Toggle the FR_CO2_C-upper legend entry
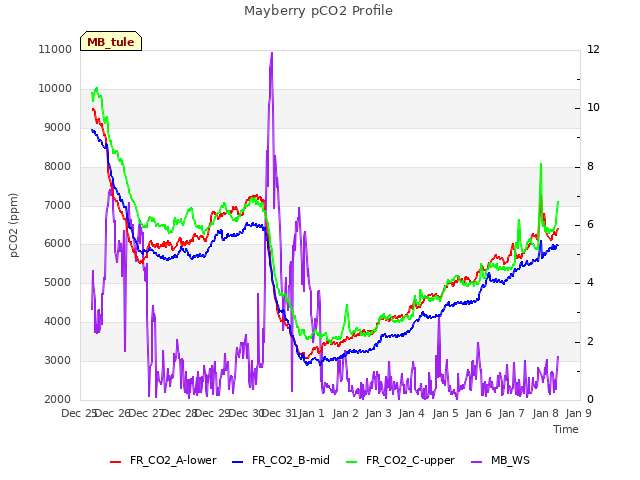Image resolution: width=640 pixels, height=480 pixels. click(400, 460)
